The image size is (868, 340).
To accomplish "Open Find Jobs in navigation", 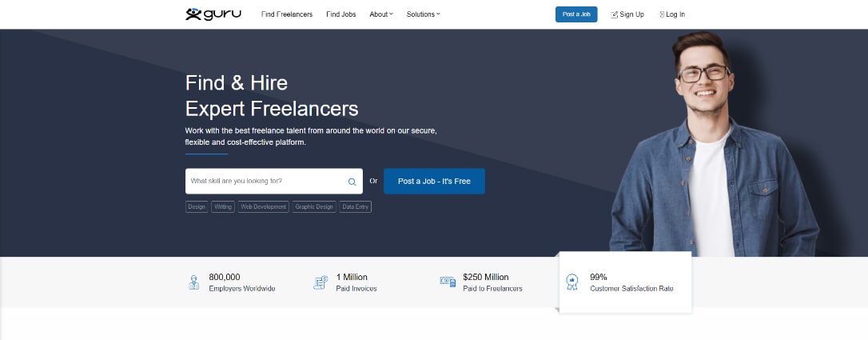I will [x=341, y=14].
